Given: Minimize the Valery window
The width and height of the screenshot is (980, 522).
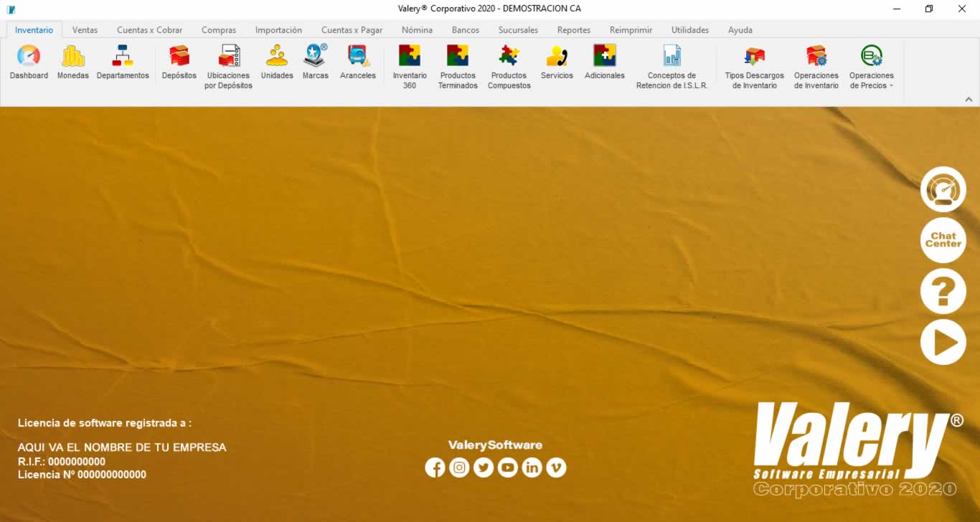Looking at the screenshot, I should tap(897, 9).
